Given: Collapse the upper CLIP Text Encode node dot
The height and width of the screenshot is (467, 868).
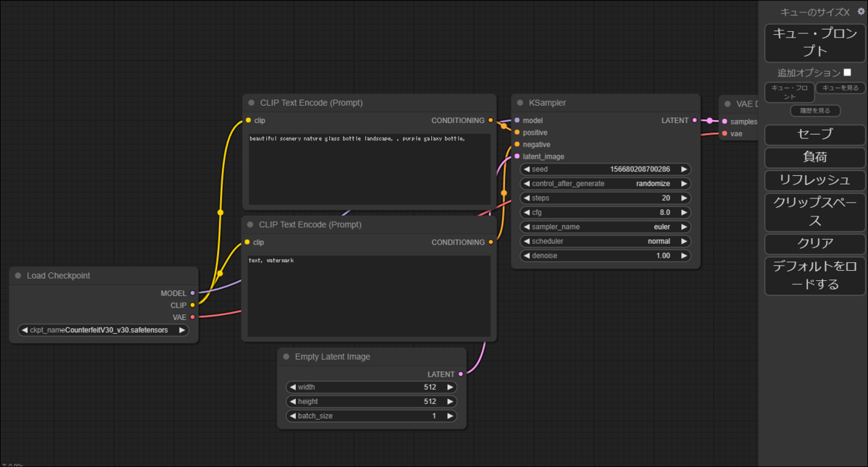Looking at the screenshot, I should (x=251, y=103).
